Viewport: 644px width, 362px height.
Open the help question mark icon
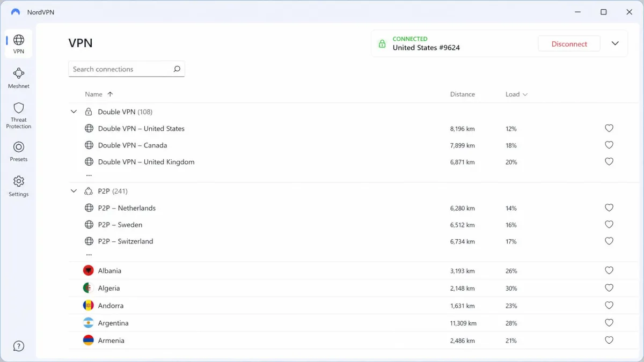click(x=19, y=346)
